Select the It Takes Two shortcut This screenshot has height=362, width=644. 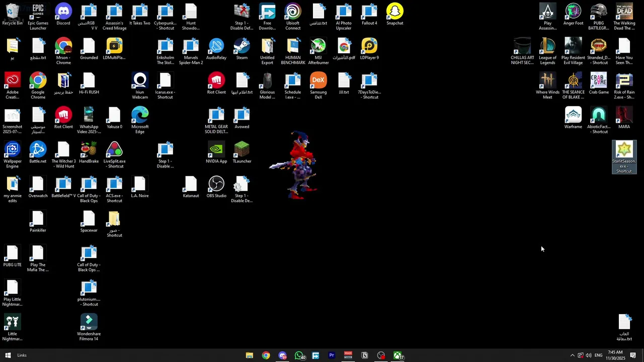coord(140,15)
